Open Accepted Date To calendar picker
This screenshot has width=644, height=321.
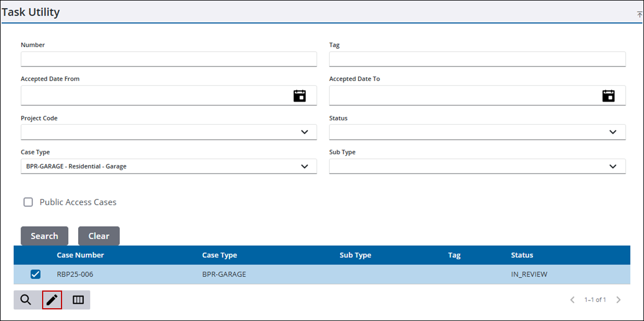(609, 96)
